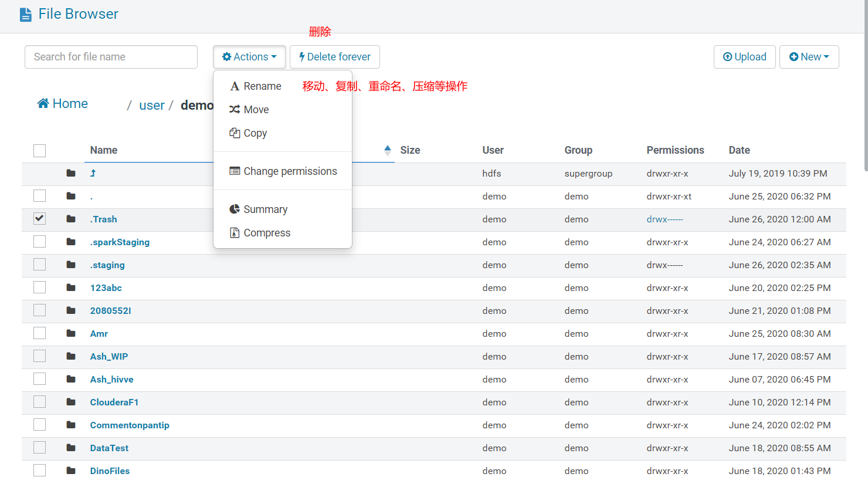868x477 pixels.
Task: Click the drwxr-xr-xt permissions text
Action: 669,196
